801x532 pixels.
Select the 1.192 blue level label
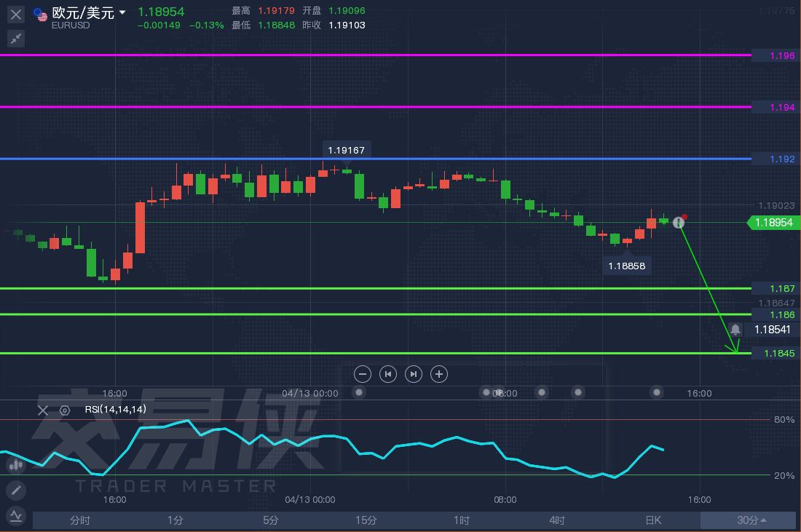(775, 159)
